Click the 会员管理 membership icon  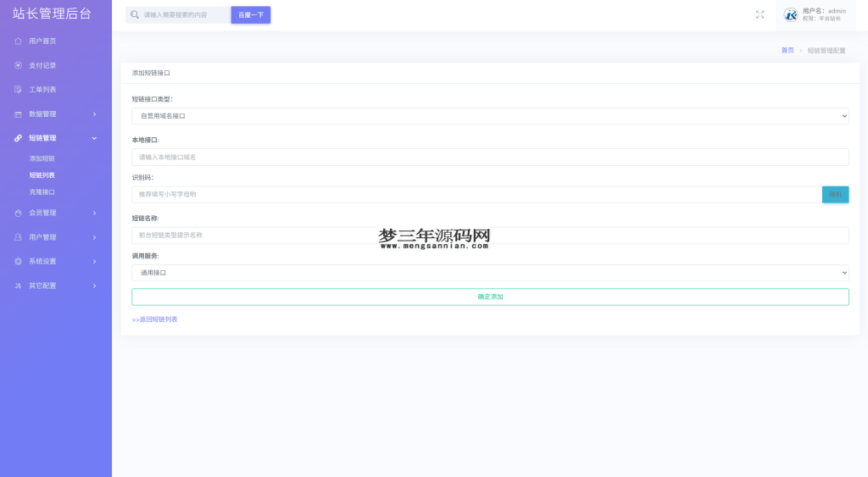point(18,213)
